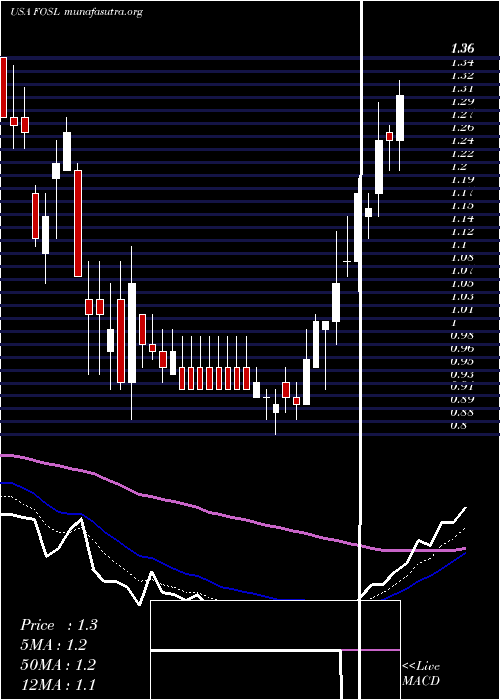Select the 1.14 price axis label
Image resolution: width=500 pixels, height=700 pixels.
point(463,218)
